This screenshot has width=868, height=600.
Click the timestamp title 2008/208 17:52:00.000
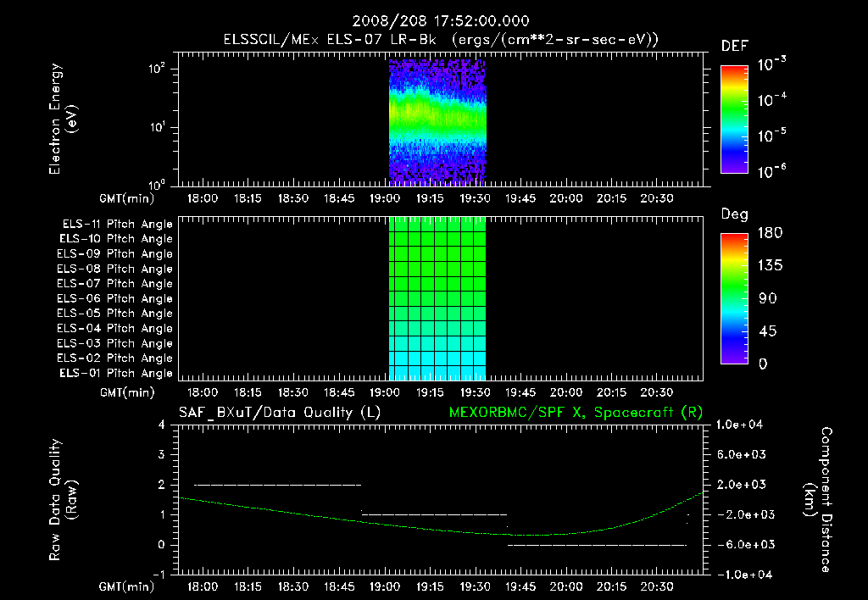[x=441, y=21]
